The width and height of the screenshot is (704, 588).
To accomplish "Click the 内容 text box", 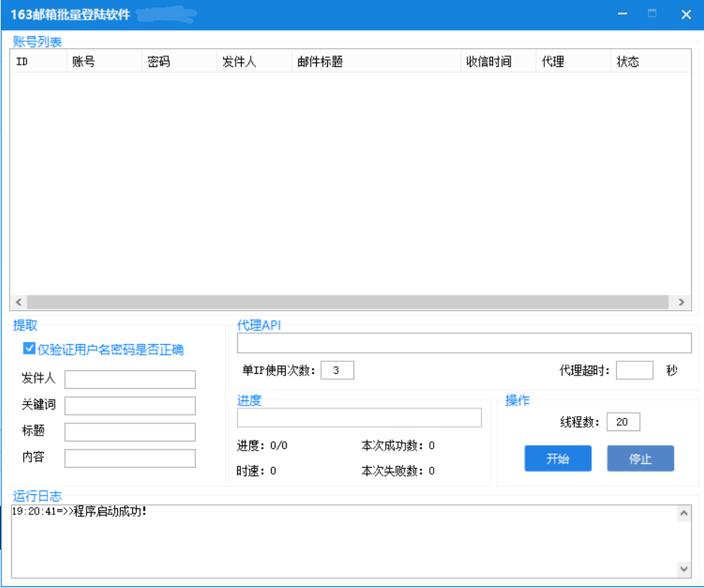I will 130,458.
